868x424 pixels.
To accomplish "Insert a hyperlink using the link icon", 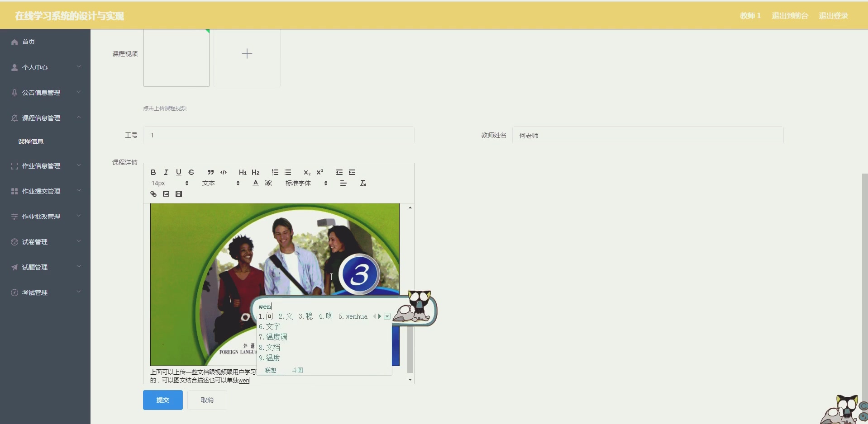I will (153, 193).
